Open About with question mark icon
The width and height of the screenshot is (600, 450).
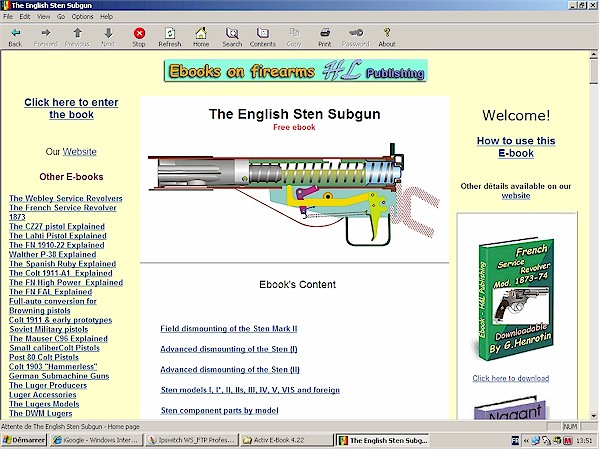[387, 33]
